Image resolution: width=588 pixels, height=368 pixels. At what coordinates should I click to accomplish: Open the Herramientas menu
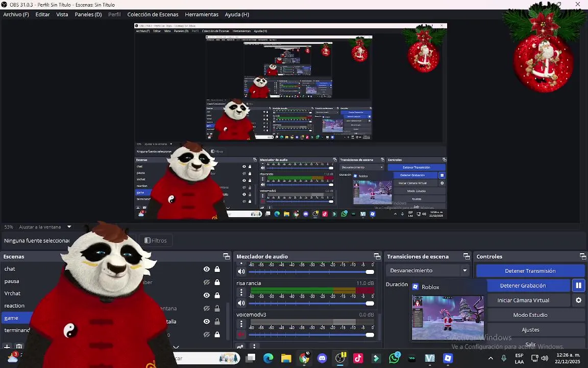(x=202, y=14)
